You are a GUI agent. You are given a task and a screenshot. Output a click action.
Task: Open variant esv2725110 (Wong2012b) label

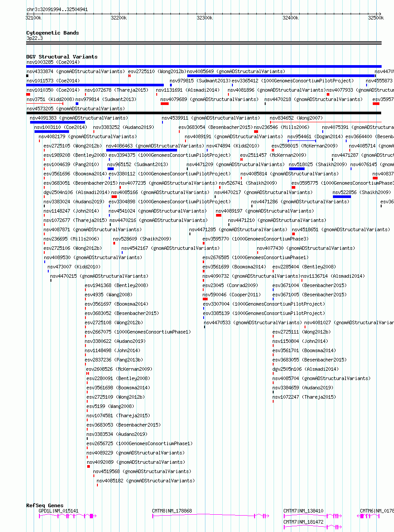coord(157,71)
